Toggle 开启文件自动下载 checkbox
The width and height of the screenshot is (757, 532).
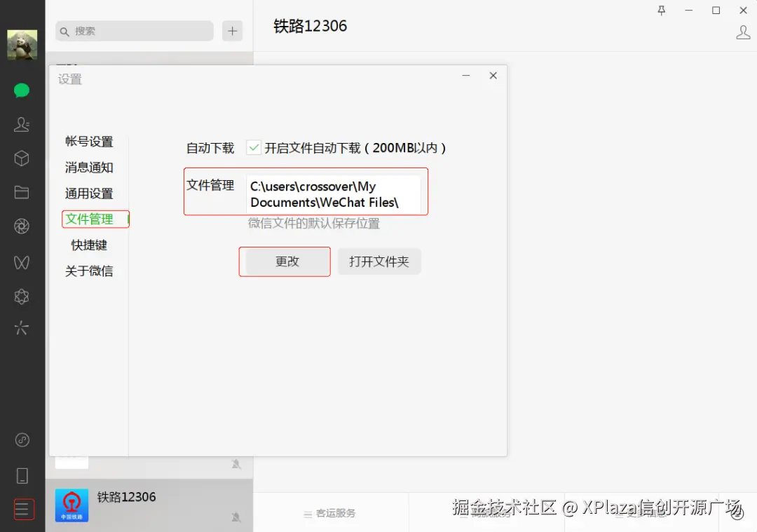(x=254, y=147)
